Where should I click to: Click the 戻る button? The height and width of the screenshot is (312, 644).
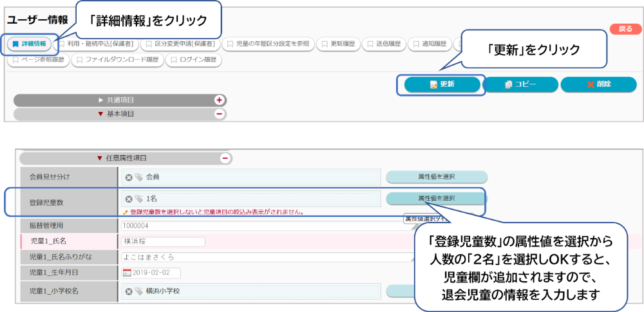click(625, 29)
